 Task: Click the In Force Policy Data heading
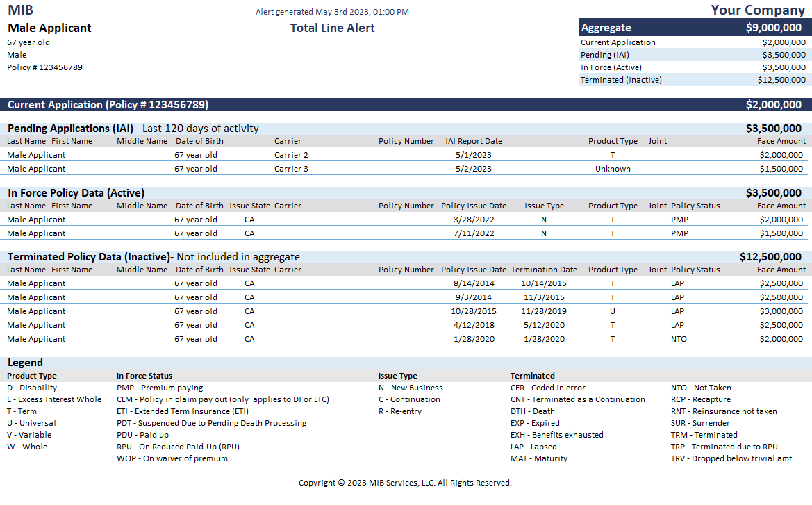76,193
